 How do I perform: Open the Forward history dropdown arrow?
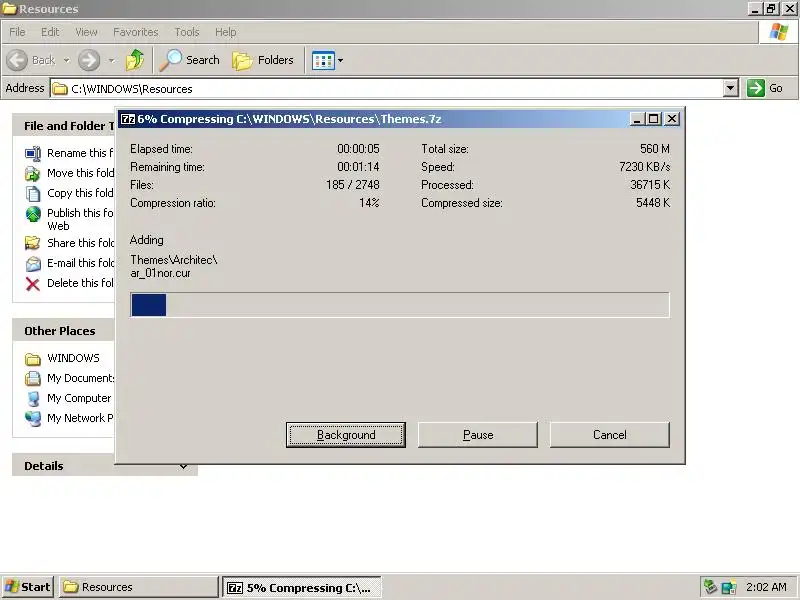tap(111, 60)
